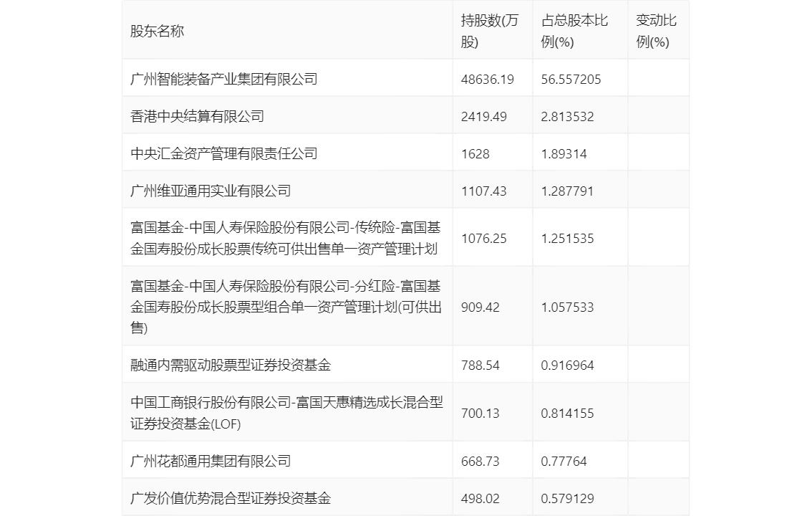Viewport: 812px width, 516px height.
Task: Select the percentage 56.557205
Action: point(571,80)
